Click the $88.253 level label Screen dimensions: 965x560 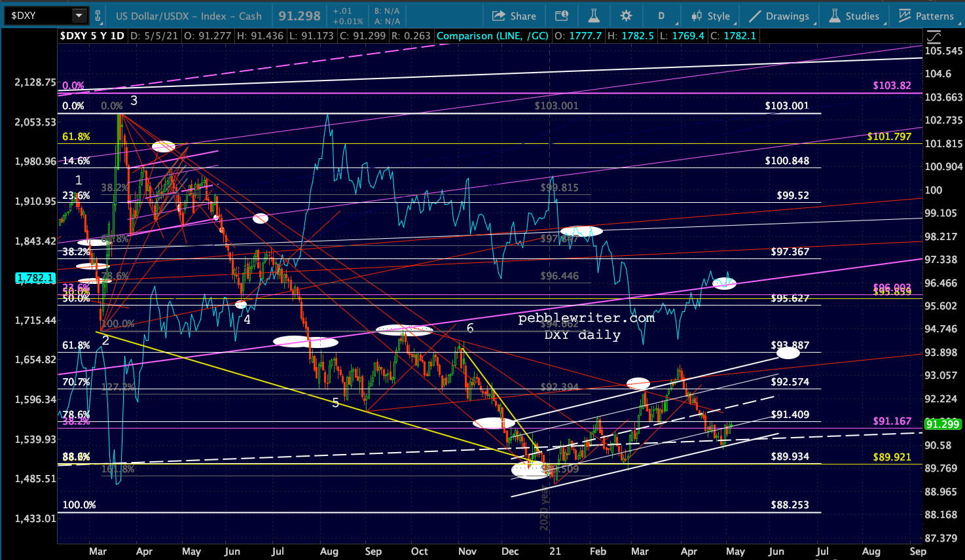790,505
